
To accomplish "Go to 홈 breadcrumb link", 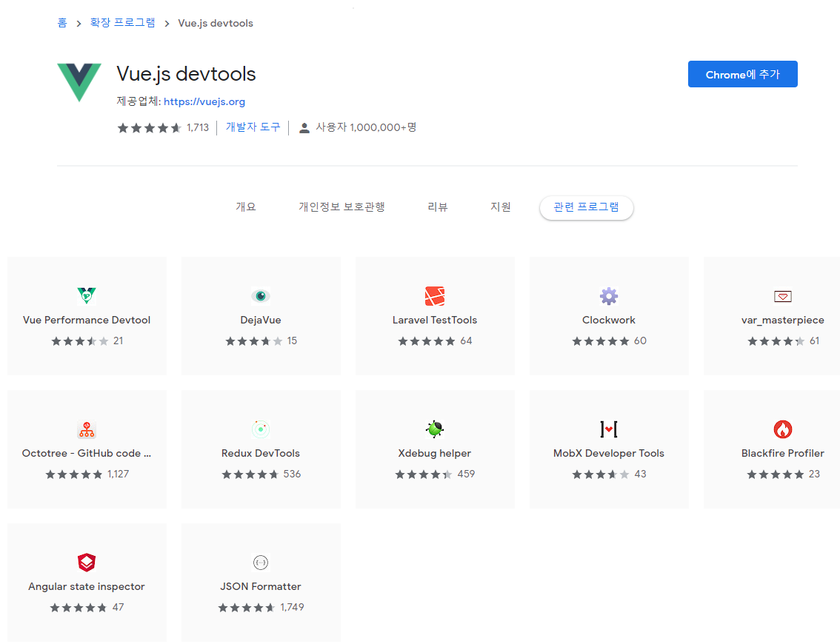I will (62, 22).
